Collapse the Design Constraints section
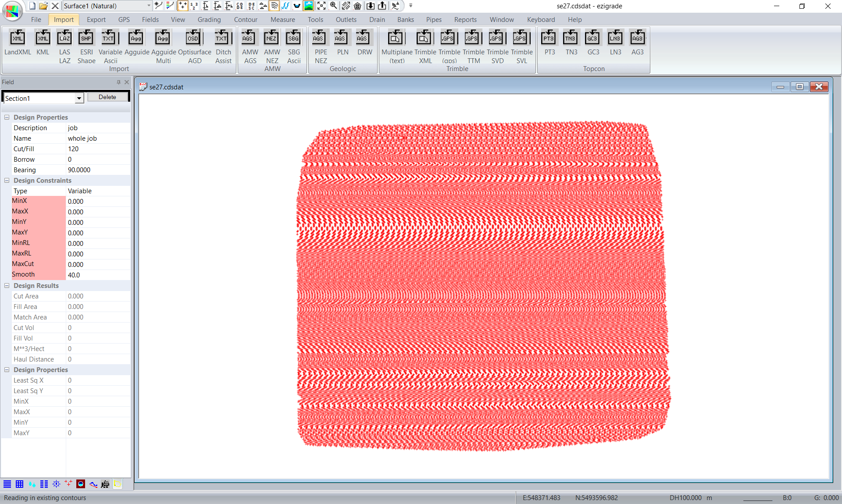842x504 pixels. [7, 181]
